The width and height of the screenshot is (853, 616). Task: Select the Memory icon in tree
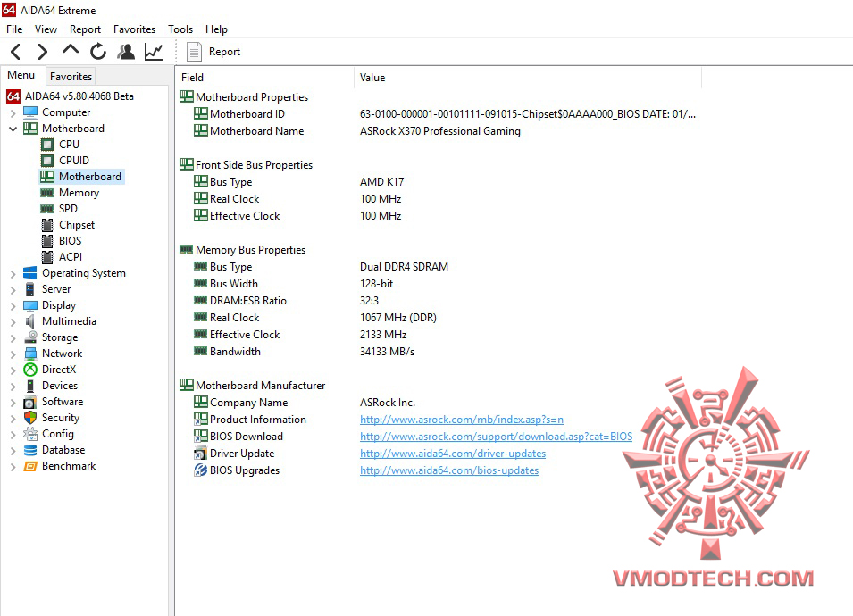pyautogui.click(x=47, y=193)
